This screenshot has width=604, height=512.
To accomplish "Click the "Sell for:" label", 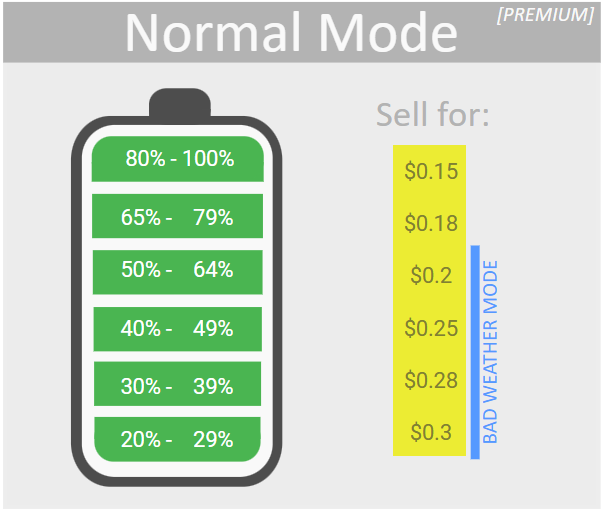I will [433, 115].
